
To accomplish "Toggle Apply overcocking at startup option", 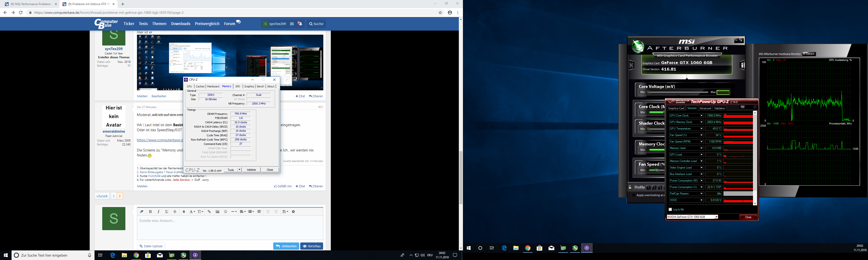I will point(634,195).
